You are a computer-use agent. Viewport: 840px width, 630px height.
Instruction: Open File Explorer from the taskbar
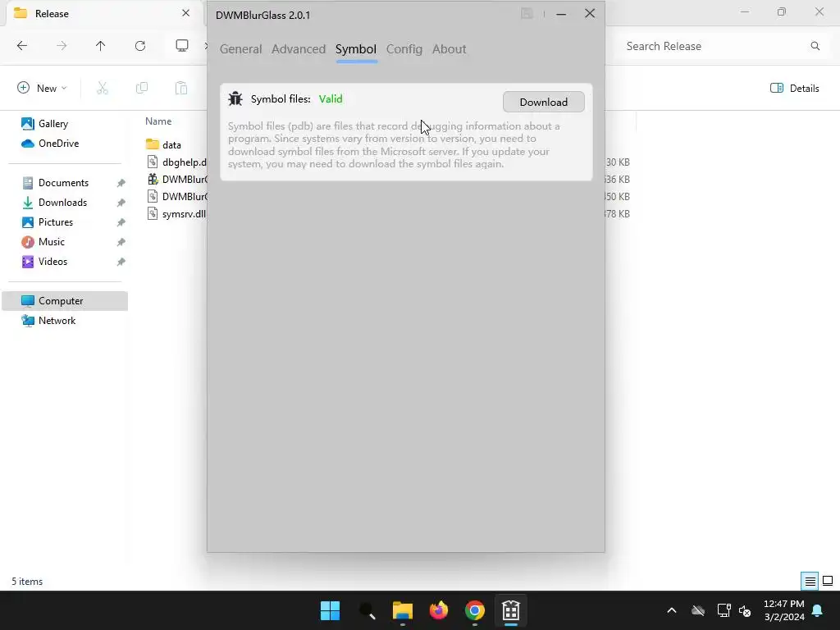(x=403, y=610)
